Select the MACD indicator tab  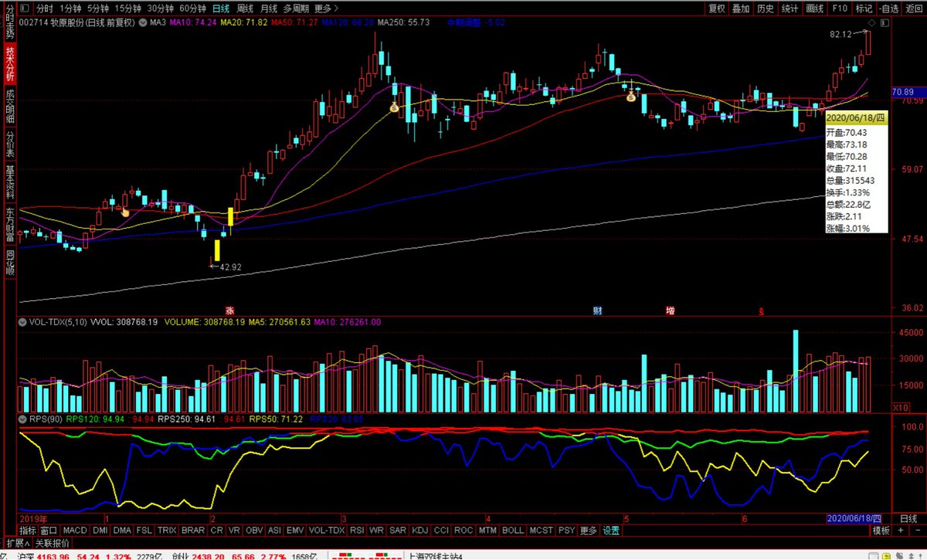click(75, 531)
